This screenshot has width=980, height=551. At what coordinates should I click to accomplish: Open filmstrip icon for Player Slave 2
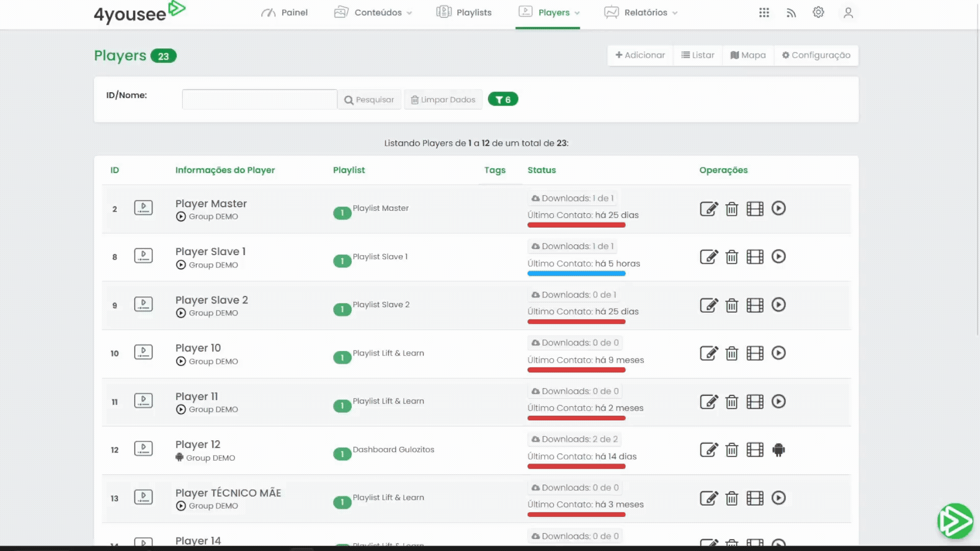(755, 305)
